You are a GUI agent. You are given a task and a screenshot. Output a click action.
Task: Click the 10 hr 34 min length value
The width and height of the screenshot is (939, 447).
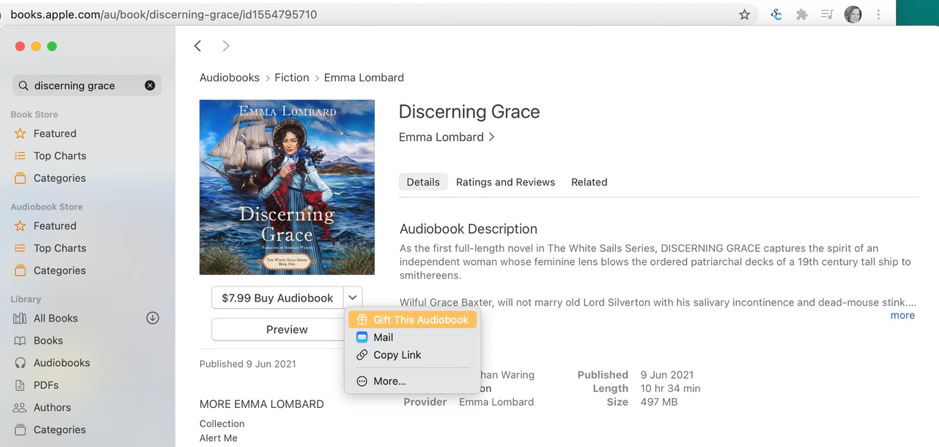point(670,388)
